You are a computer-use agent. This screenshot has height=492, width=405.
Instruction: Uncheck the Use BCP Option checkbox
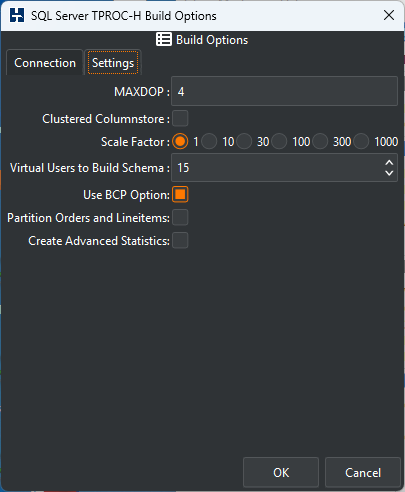(x=180, y=195)
